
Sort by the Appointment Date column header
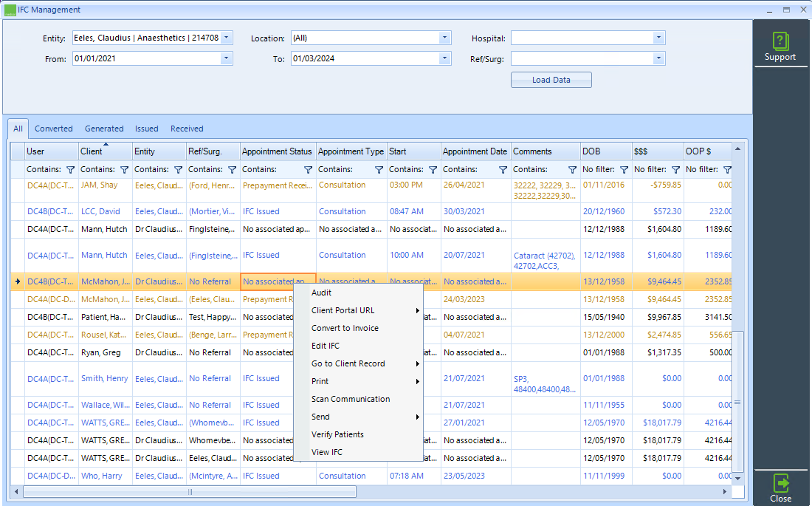pos(476,151)
